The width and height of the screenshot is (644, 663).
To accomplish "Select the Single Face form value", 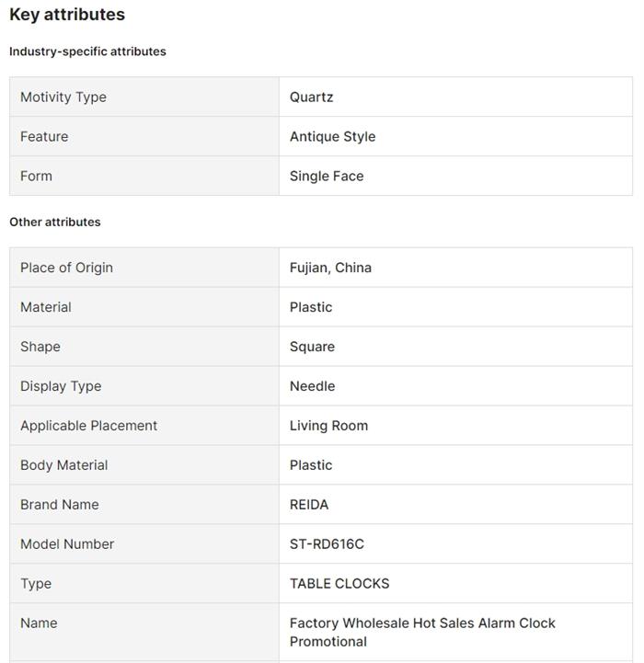I will click(327, 176).
